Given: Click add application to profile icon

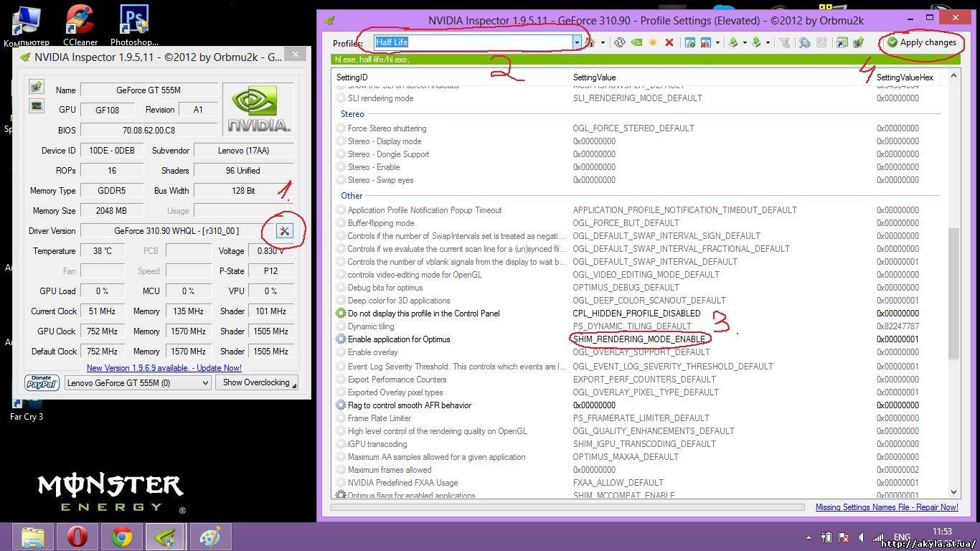Looking at the screenshot, I should pos(690,43).
